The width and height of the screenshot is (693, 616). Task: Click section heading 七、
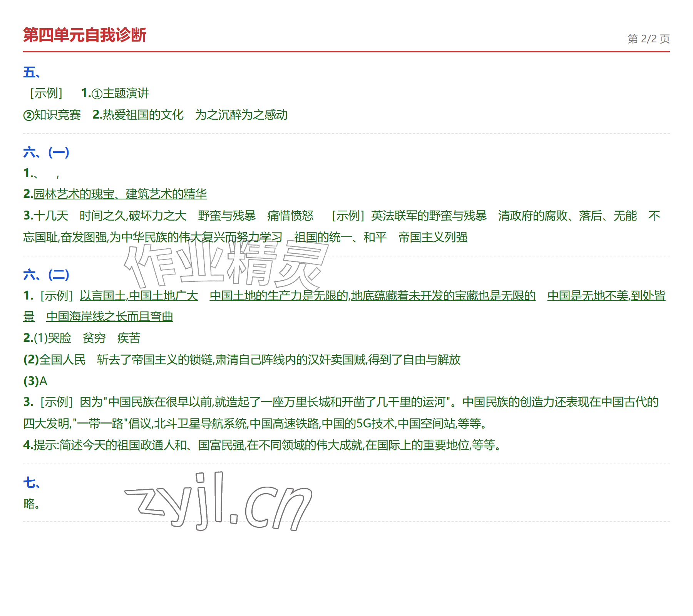pos(32,483)
